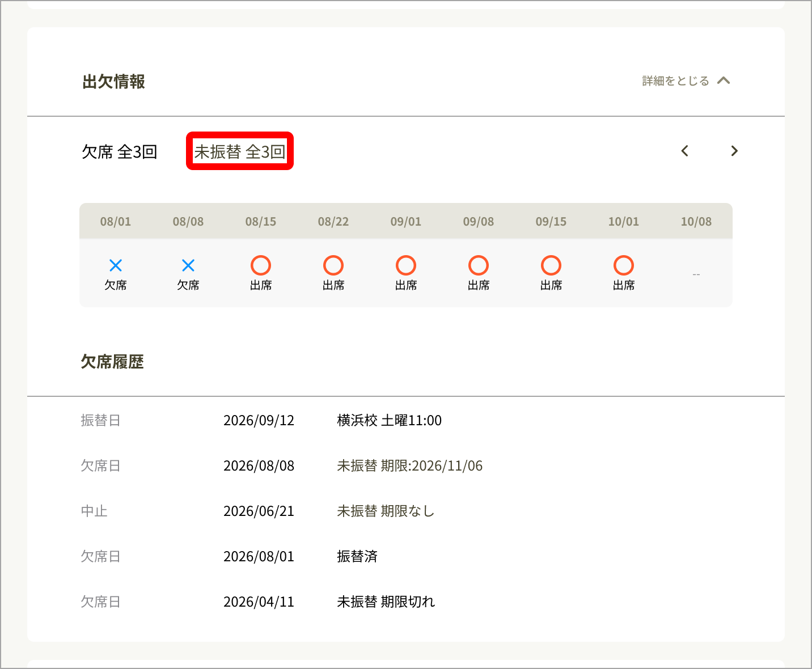Viewport: 812px width, 669px height.
Task: Select the orange attendance circle under 09/08
Action: [x=479, y=265]
